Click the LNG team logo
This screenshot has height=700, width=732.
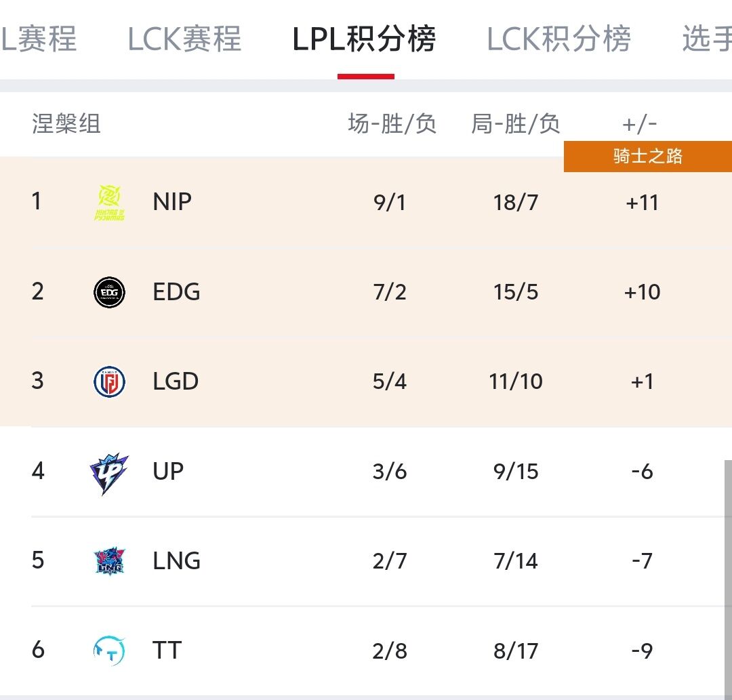pyautogui.click(x=109, y=561)
